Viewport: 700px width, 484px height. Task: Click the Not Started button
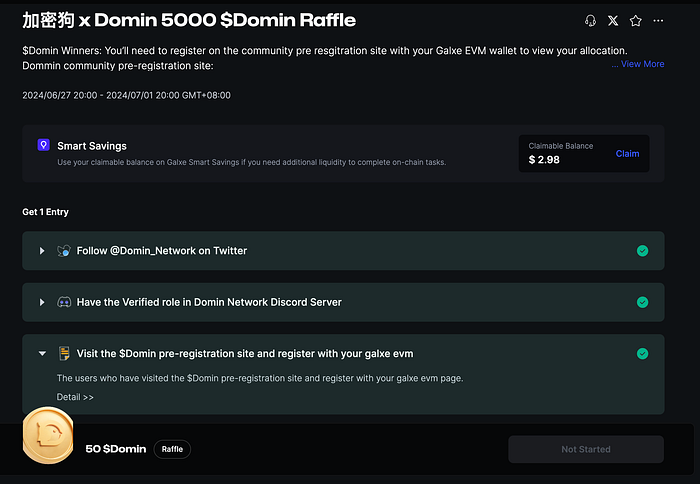[585, 449]
